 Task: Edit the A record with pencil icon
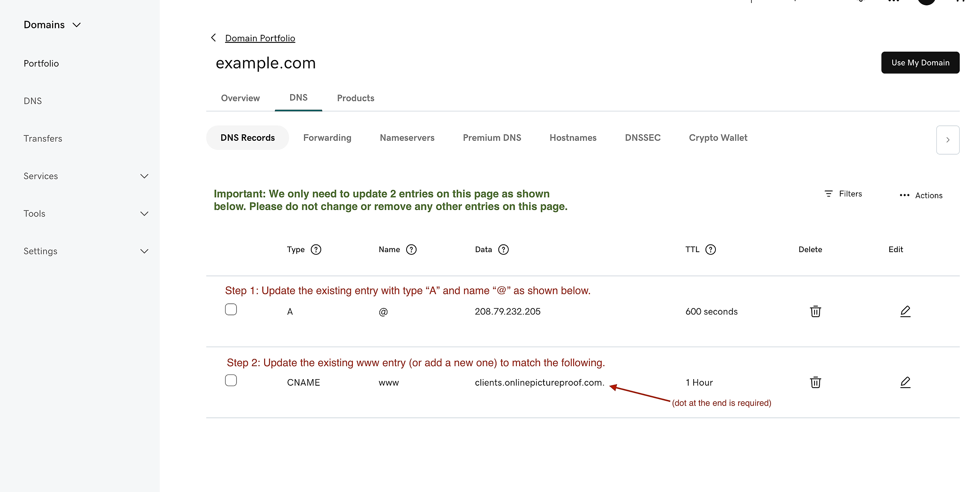click(905, 311)
